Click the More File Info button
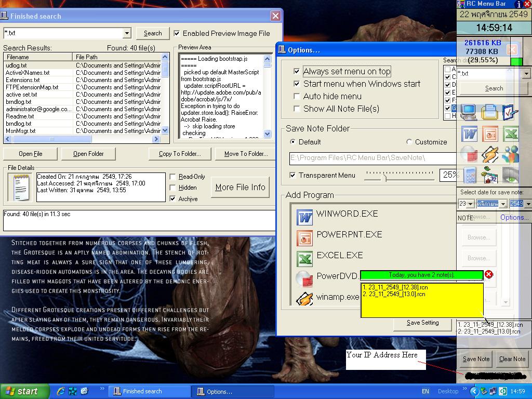The width and height of the screenshot is (532, 399). [240, 187]
